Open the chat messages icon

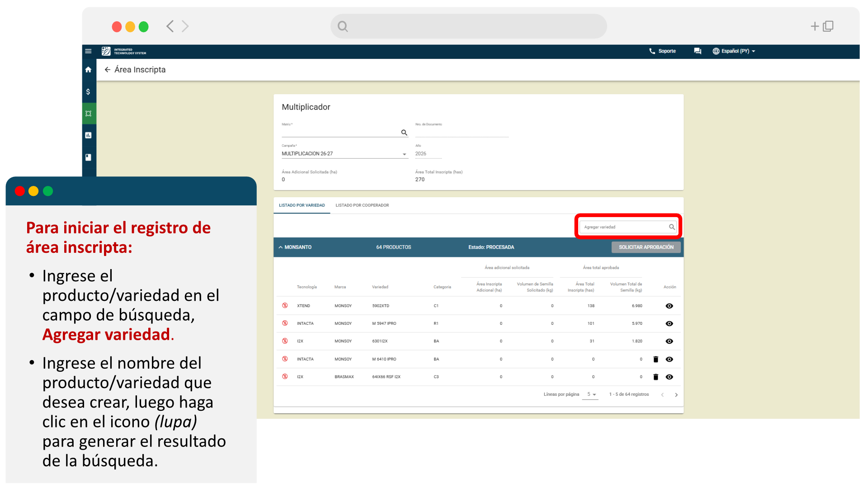click(698, 51)
